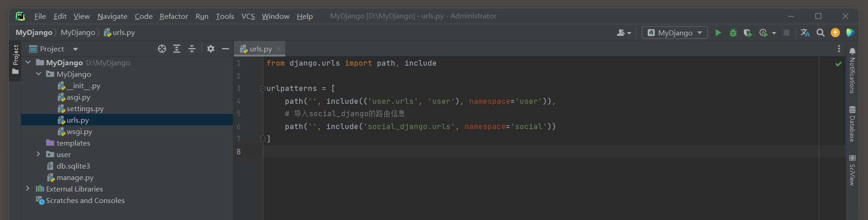Screen dimensions: 868x220
Task: Start debugging with the bug icon
Action: tap(733, 33)
